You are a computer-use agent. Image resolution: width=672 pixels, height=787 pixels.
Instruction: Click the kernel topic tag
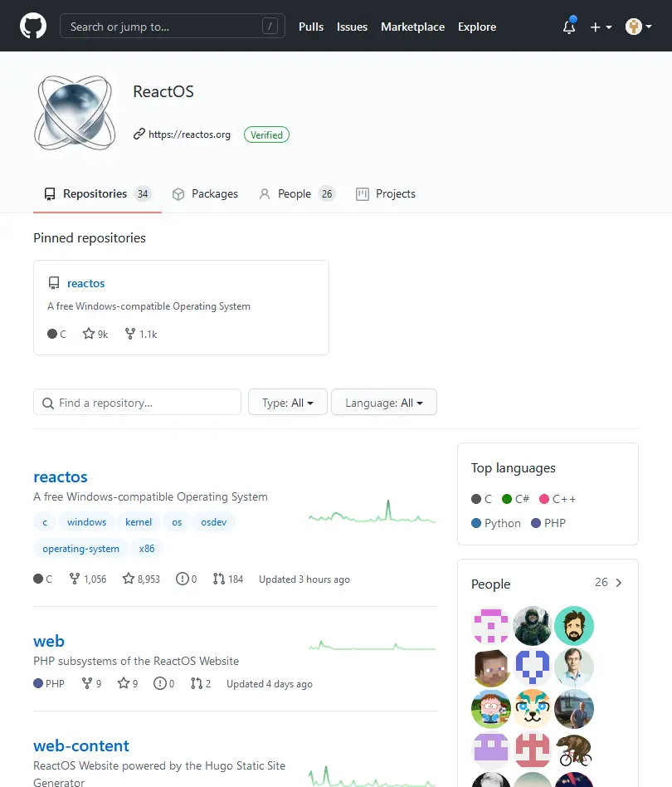point(139,522)
